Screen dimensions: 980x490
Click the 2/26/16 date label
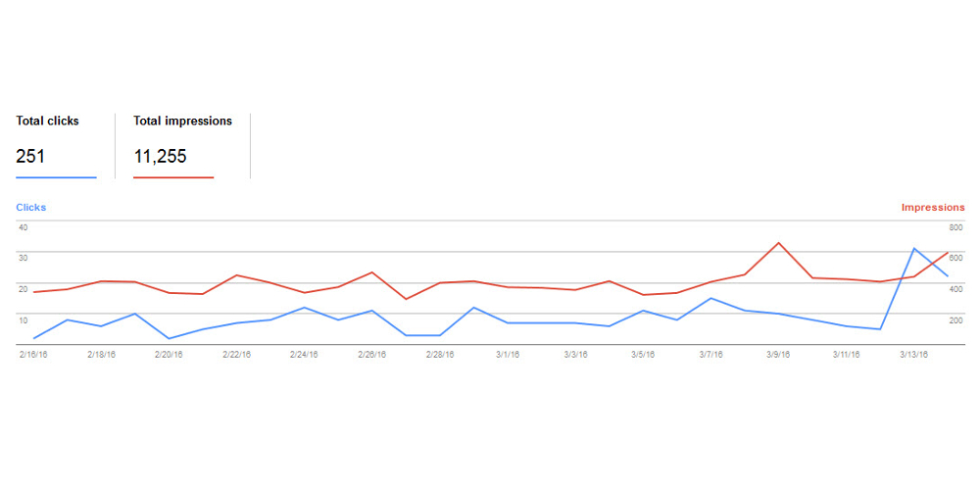coord(372,355)
